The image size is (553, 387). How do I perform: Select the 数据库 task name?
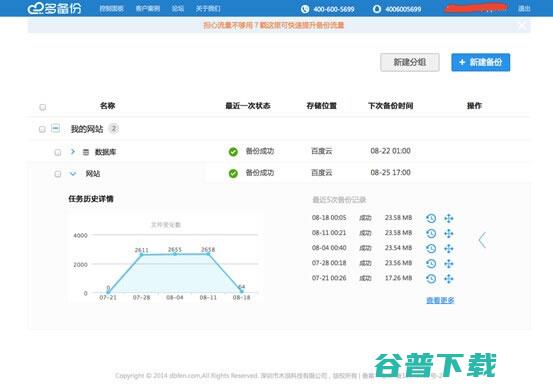[x=105, y=152]
